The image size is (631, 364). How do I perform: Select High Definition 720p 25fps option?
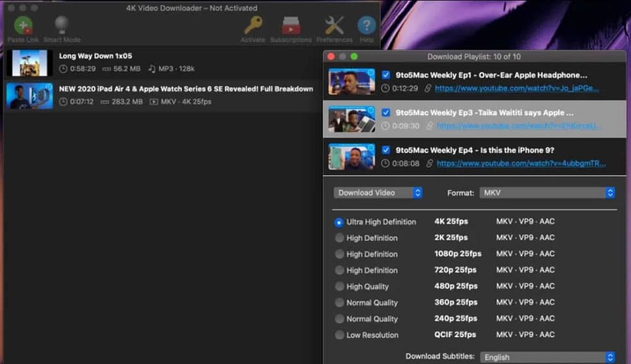click(339, 270)
